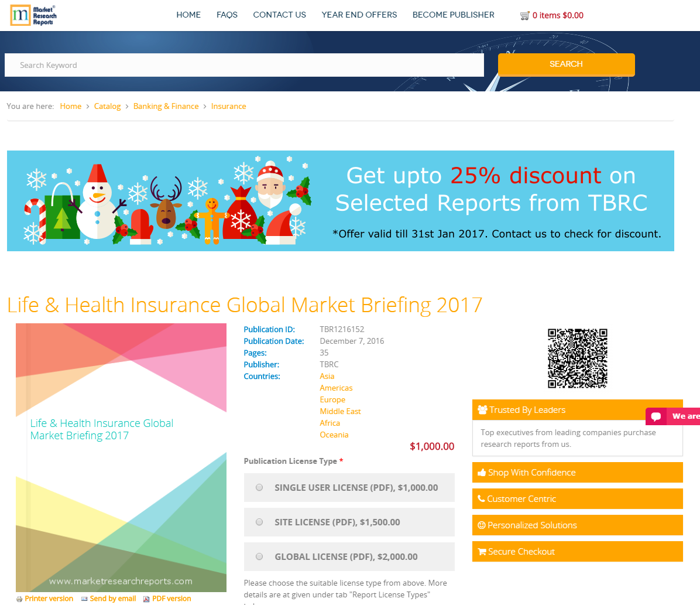Click the Market Research Reports logo
The width and height of the screenshot is (700, 605).
[x=33, y=15]
